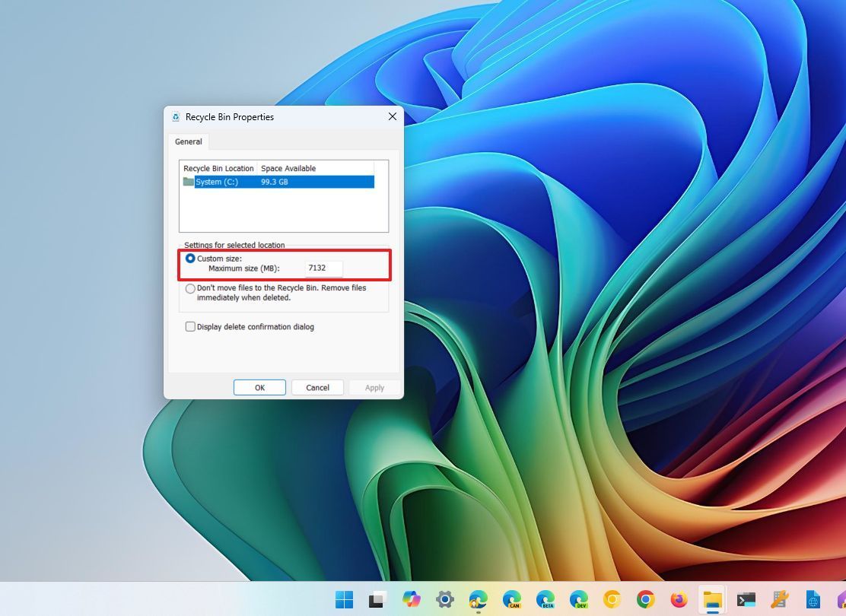This screenshot has width=846, height=616.
Task: Open File Explorer on the taskbar
Action: click(712, 600)
